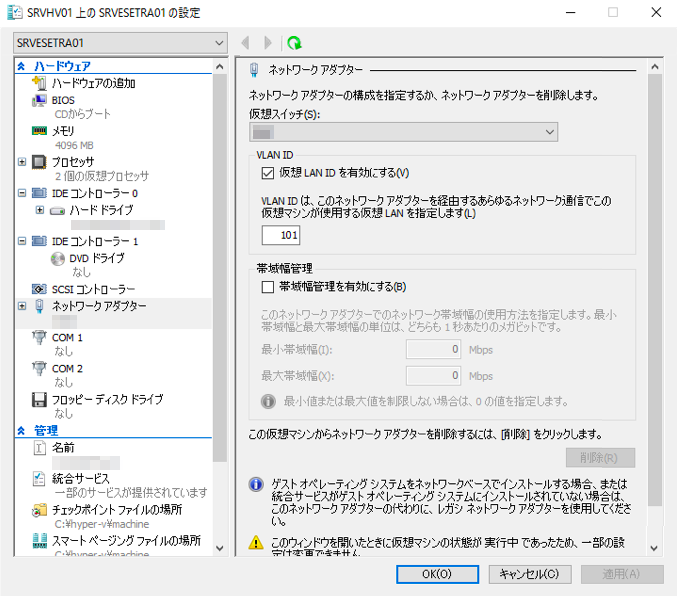This screenshot has height=596, width=677.
Task: Enable 帯域幅管理を有効にする checkbox
Action: coord(268,287)
